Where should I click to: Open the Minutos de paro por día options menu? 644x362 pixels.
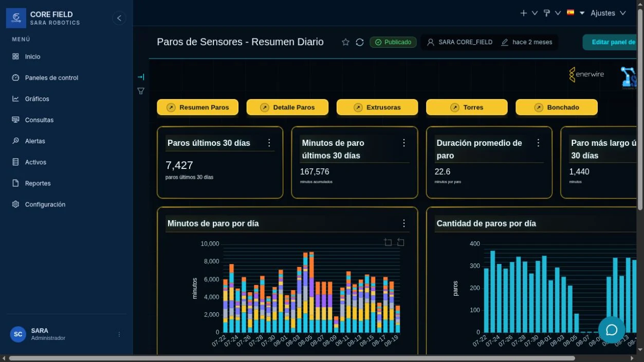[x=403, y=223]
